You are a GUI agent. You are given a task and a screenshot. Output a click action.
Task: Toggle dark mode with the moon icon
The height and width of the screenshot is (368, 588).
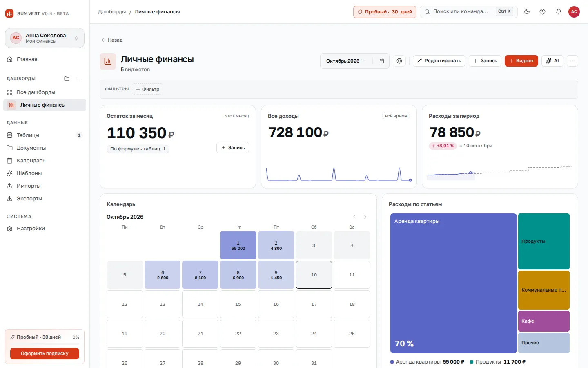pyautogui.click(x=527, y=12)
